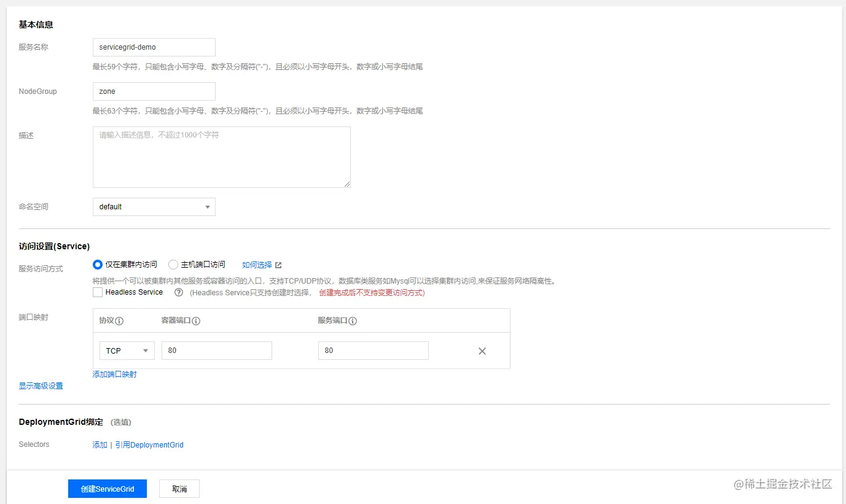Click the DeploymentGrid绑定 heading
The image size is (846, 504).
tap(61, 422)
